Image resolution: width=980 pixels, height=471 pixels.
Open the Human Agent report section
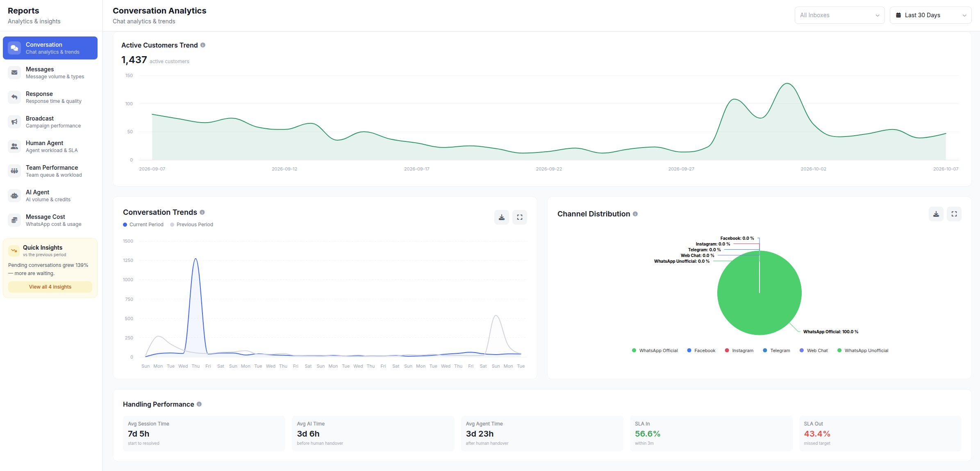click(x=50, y=146)
